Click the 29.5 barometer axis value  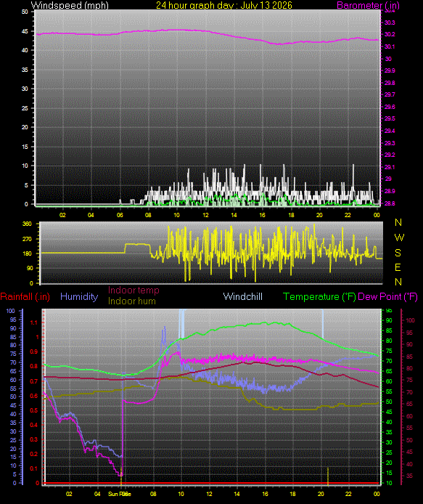(390, 118)
